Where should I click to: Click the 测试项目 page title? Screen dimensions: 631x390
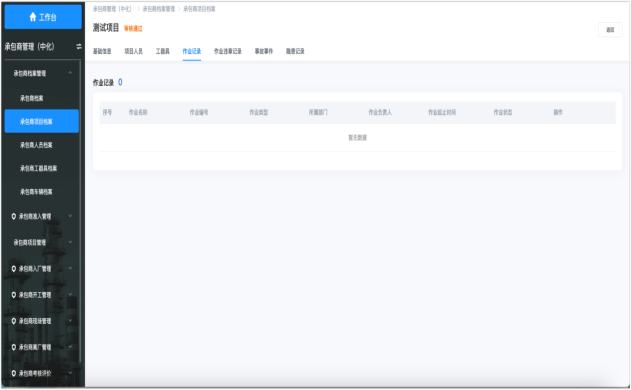coord(106,28)
